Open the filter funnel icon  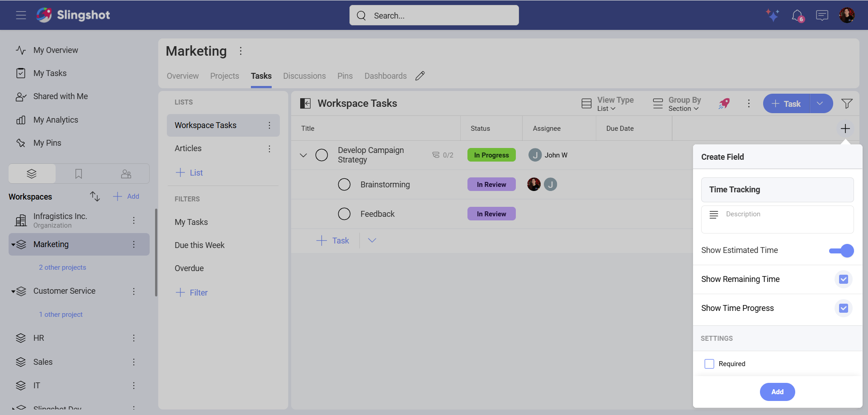pyautogui.click(x=847, y=104)
